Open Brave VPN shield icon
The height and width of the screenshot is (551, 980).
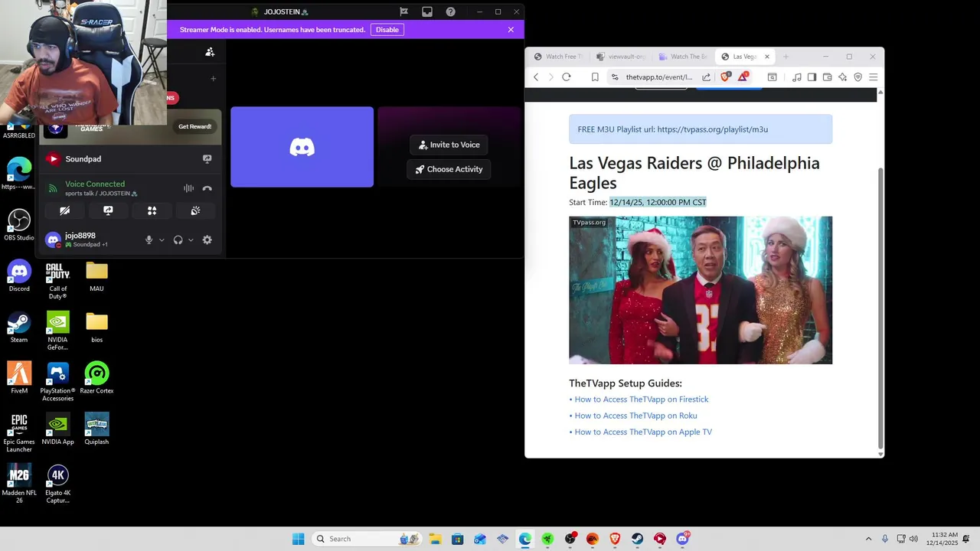click(857, 77)
